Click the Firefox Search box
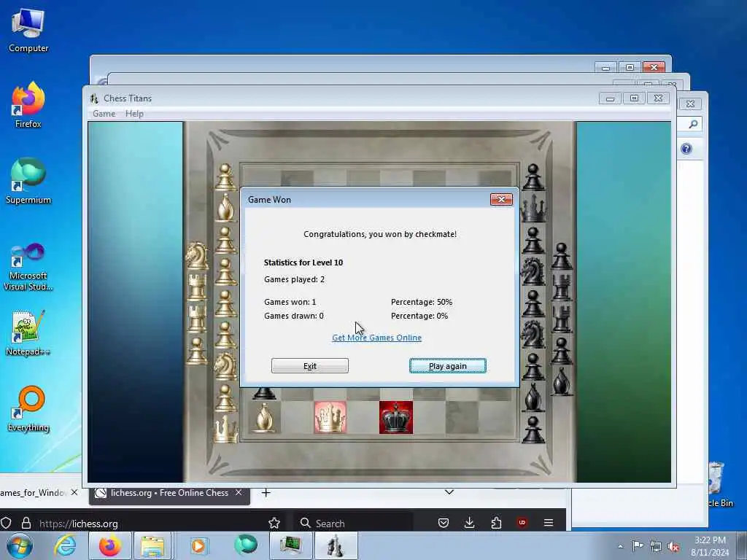 tap(352, 524)
